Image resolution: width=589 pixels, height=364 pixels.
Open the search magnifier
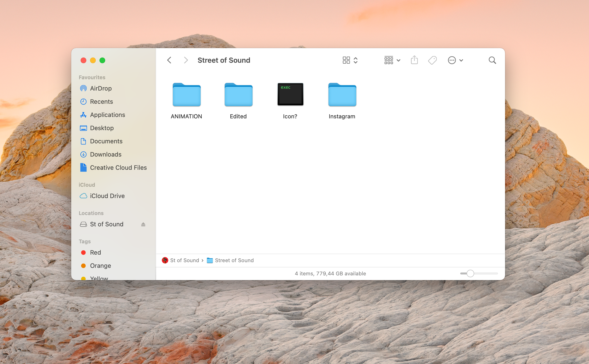pos(492,60)
